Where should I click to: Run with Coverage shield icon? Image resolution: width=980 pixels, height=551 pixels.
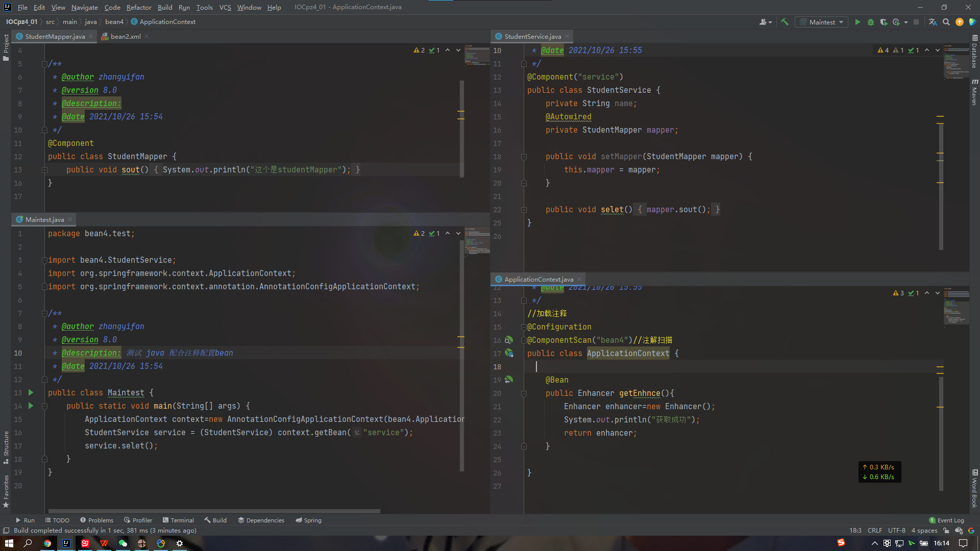[884, 22]
